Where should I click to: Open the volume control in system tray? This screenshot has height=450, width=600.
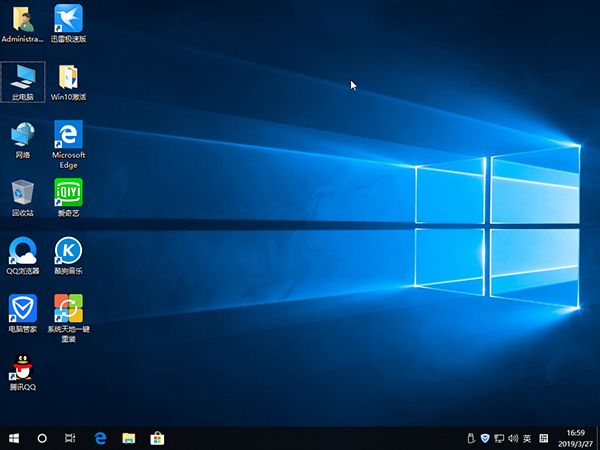coord(513,438)
